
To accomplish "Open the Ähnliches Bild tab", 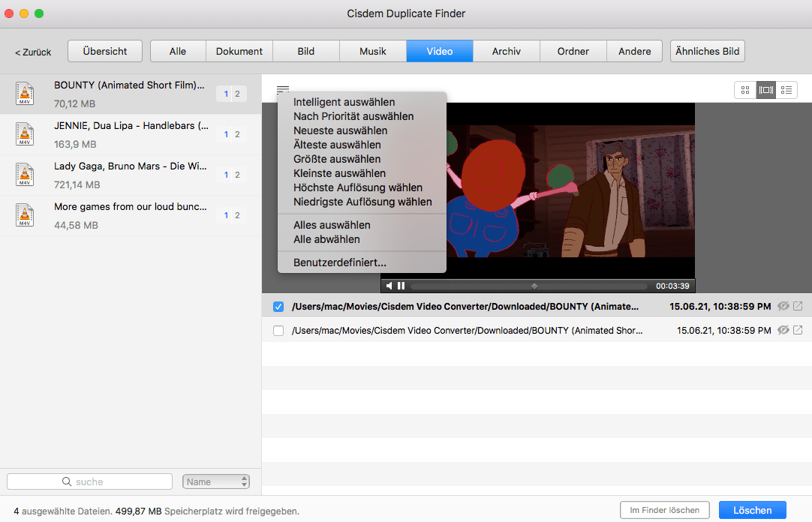I will [x=707, y=51].
